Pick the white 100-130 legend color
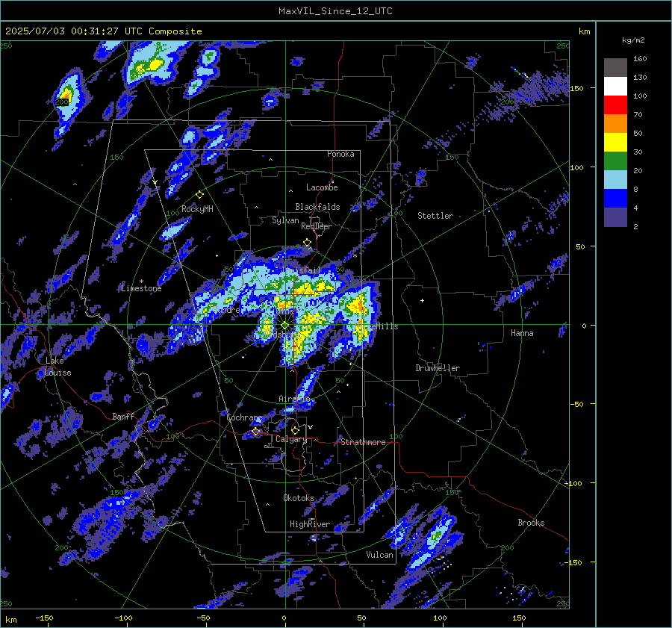The height and width of the screenshot is (628, 672). (615, 87)
